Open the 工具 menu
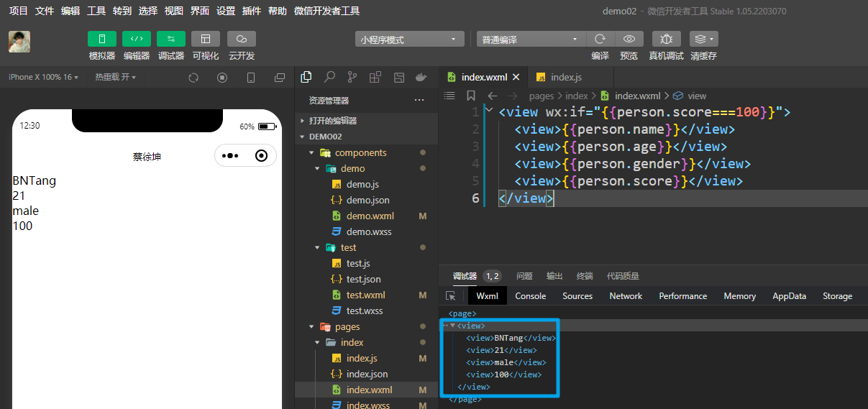 coord(96,11)
